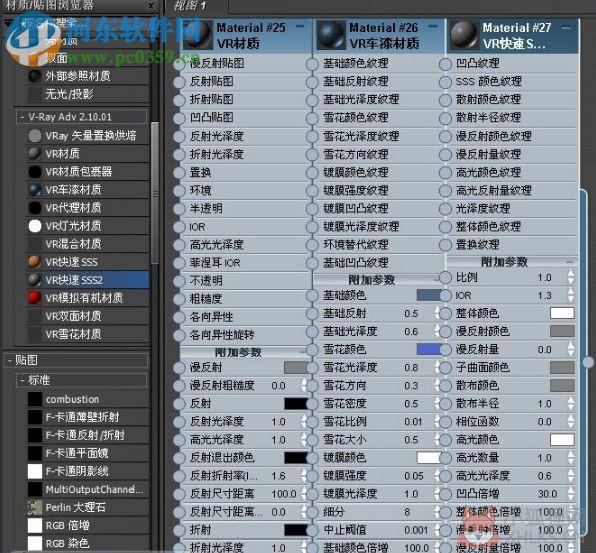Click input socket of 基础颜色纹理

pyautogui.click(x=312, y=64)
